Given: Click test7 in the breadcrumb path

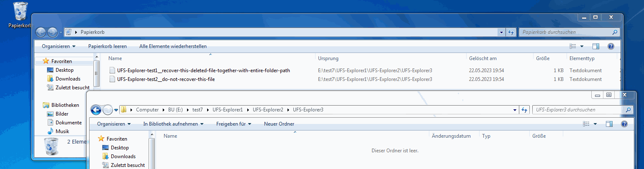Looking at the screenshot, I should (198, 110).
